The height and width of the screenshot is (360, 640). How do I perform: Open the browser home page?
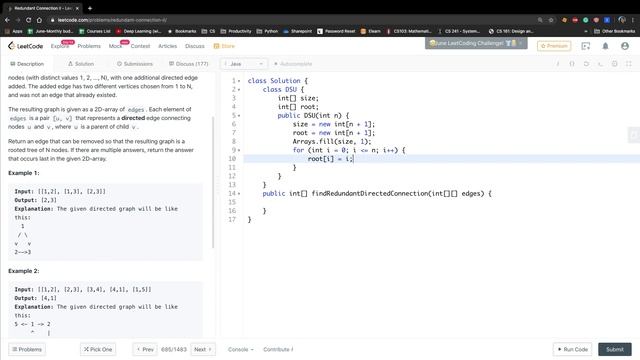coord(39,20)
